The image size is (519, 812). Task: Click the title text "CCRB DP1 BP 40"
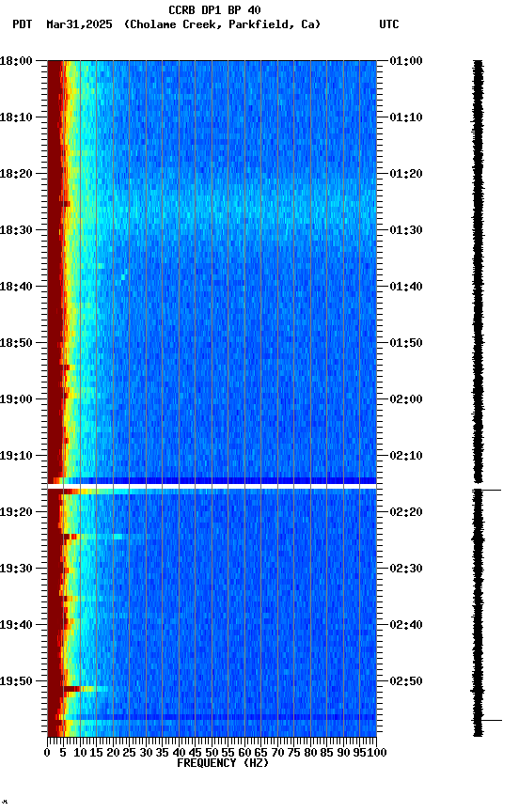click(x=214, y=10)
